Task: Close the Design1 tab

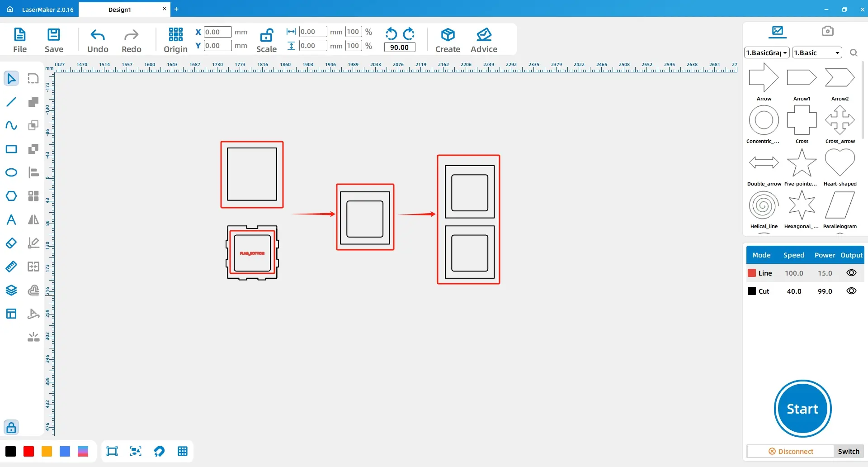Action: [165, 9]
